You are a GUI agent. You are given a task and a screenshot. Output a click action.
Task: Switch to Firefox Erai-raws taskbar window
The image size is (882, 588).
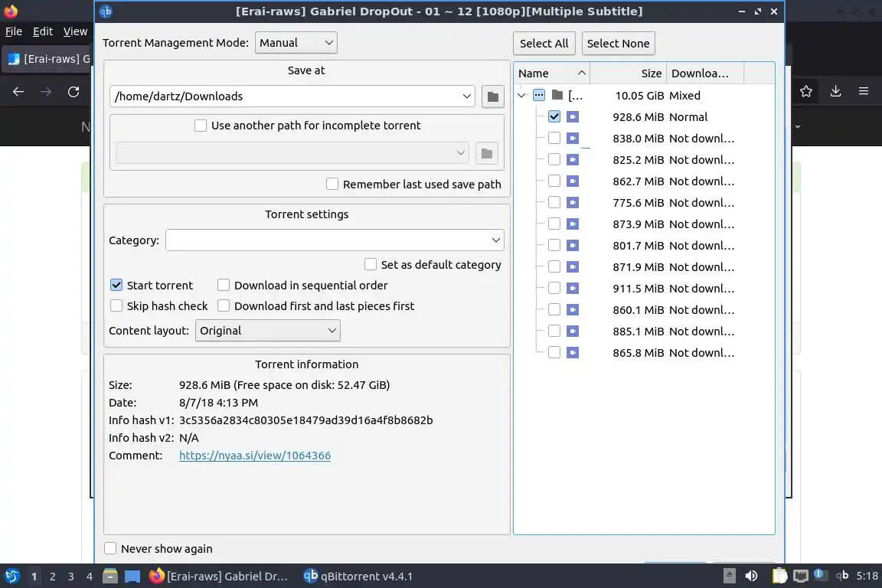(220, 577)
